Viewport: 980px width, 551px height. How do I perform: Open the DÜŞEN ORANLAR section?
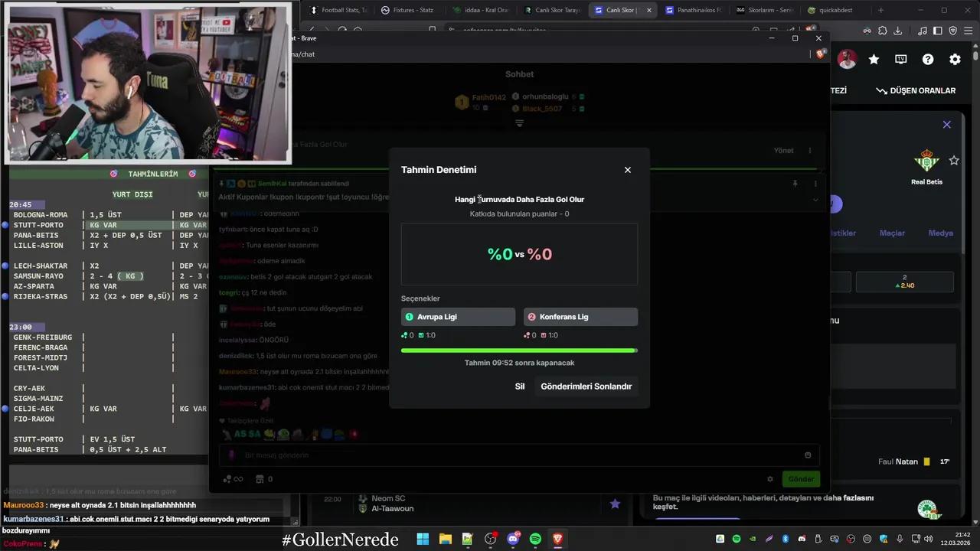[x=916, y=90]
